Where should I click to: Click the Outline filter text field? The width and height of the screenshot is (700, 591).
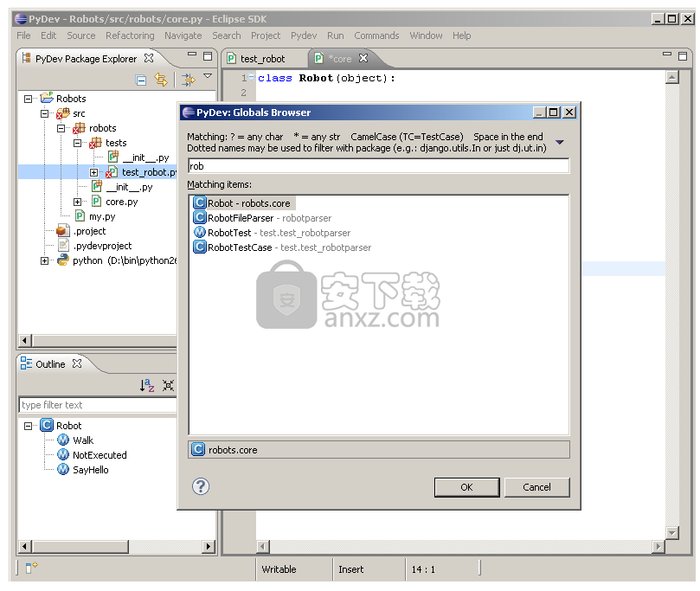pos(99,405)
